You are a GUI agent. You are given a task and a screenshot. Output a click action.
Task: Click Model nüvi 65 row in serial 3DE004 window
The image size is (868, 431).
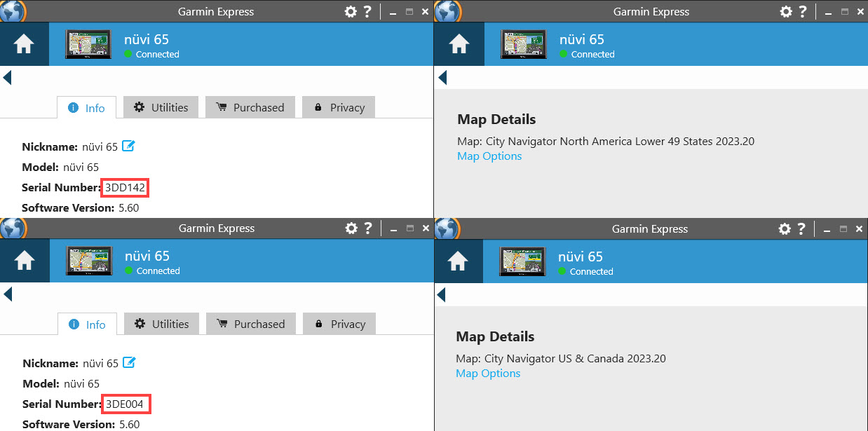(61, 384)
